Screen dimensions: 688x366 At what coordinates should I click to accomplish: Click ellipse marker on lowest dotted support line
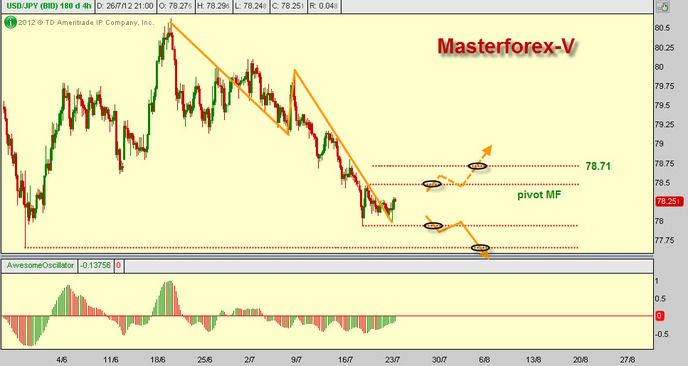[x=480, y=248]
